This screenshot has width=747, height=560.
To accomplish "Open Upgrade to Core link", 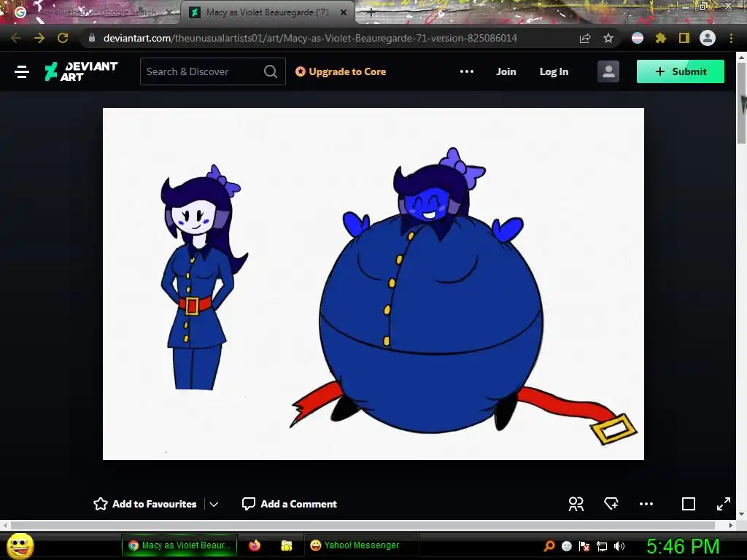I will tap(341, 71).
